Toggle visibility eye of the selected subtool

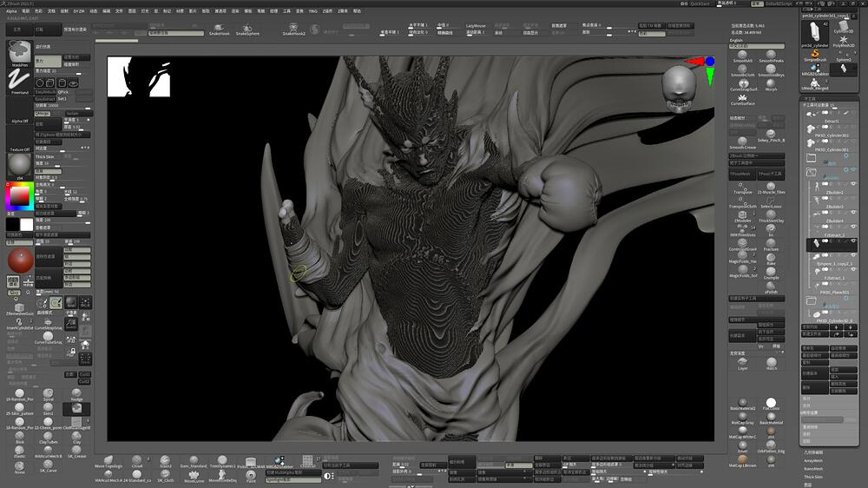click(853, 241)
